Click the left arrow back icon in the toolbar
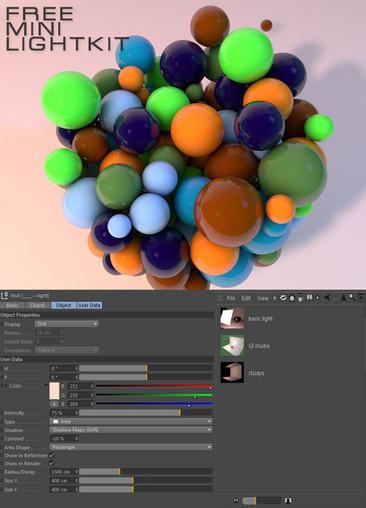The width and height of the screenshot is (366, 508). (x=326, y=298)
